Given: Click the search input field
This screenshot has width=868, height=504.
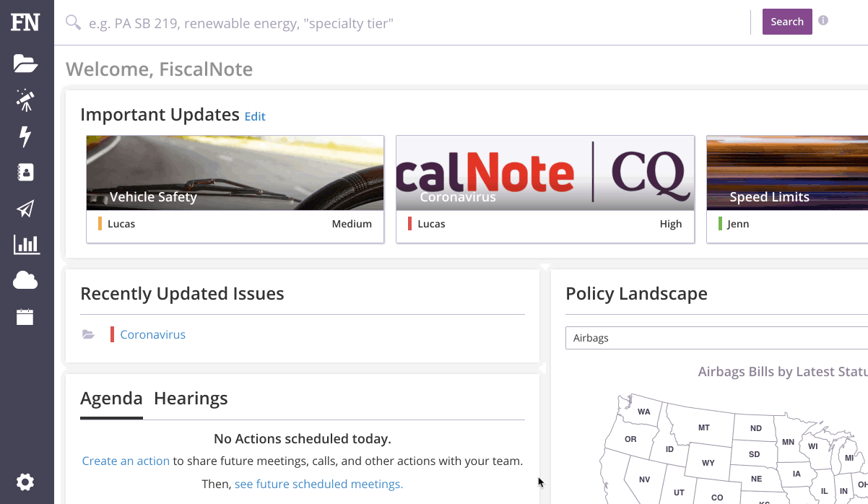Looking at the screenshot, I should (x=415, y=23).
